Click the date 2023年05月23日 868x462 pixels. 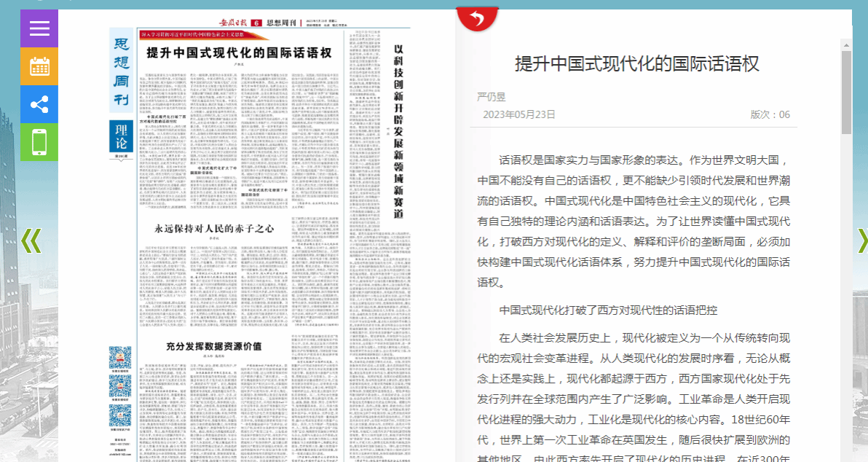(x=519, y=114)
